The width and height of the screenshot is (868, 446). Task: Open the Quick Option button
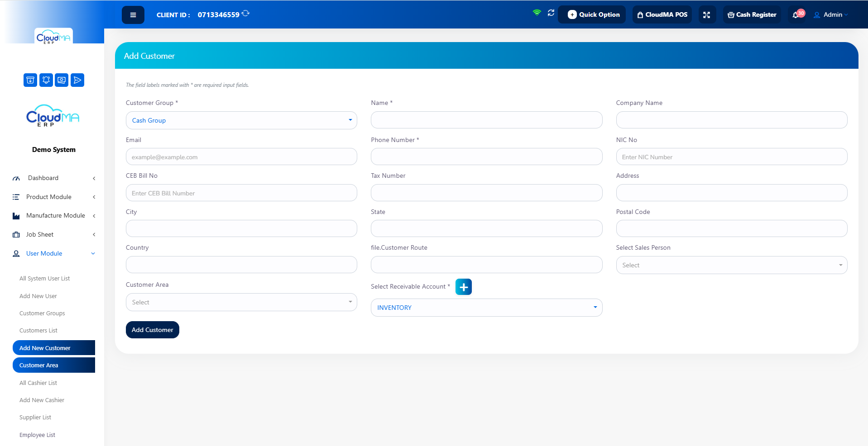(593, 14)
